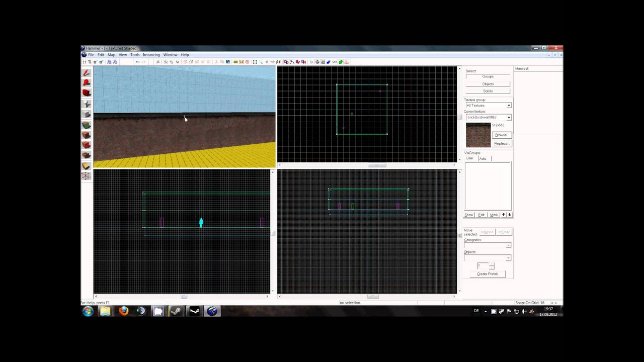
Task: Select the Entity tool
Action: pyautogui.click(x=87, y=104)
